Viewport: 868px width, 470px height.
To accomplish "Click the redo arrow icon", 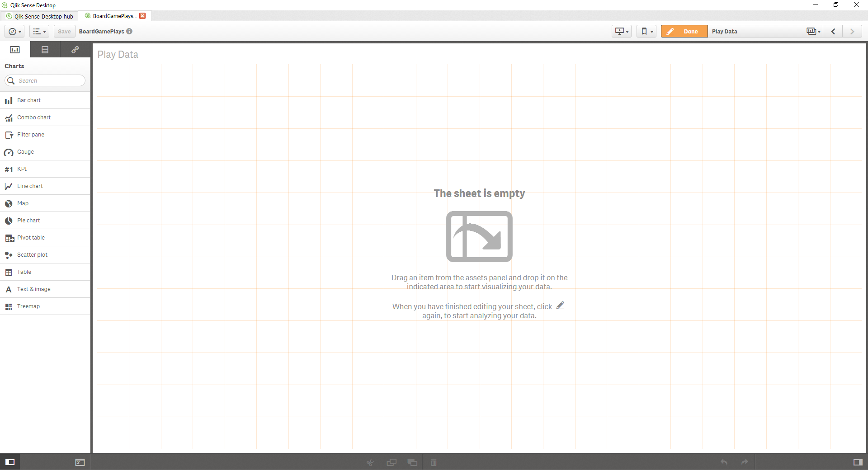I will point(745,462).
